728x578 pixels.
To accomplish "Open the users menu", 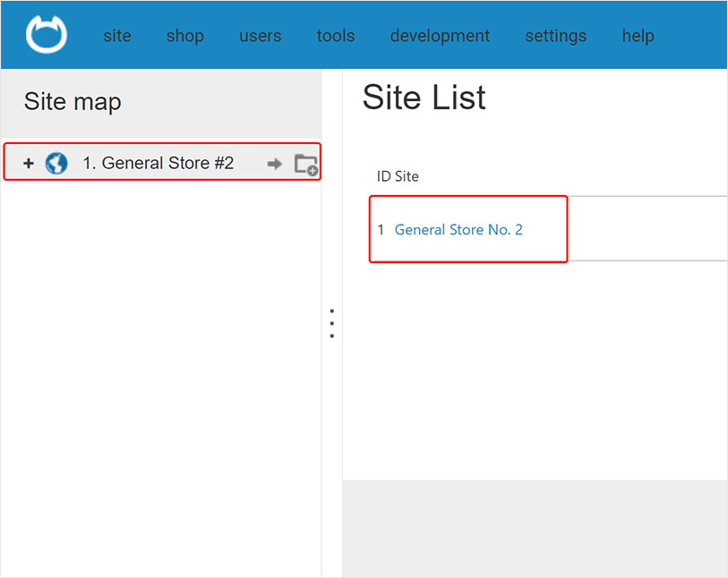I will pyautogui.click(x=260, y=36).
